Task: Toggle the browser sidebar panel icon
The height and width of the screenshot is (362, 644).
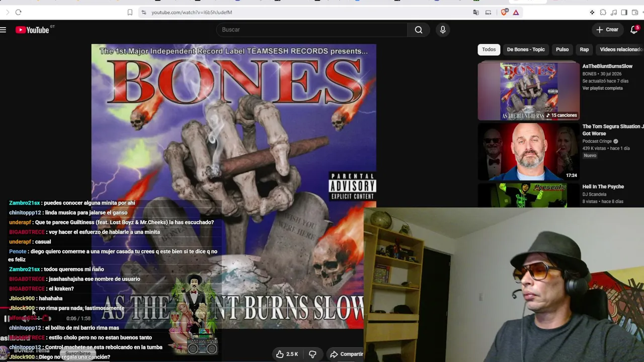Action: click(x=624, y=12)
